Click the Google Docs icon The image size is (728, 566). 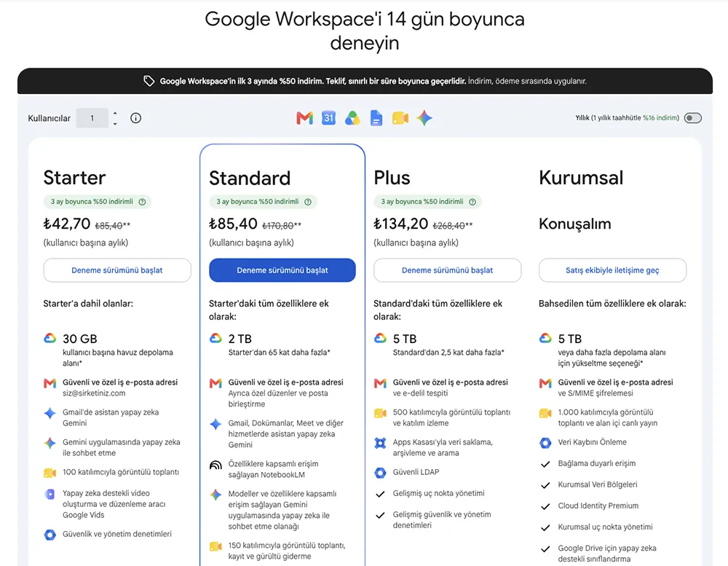[x=376, y=118]
